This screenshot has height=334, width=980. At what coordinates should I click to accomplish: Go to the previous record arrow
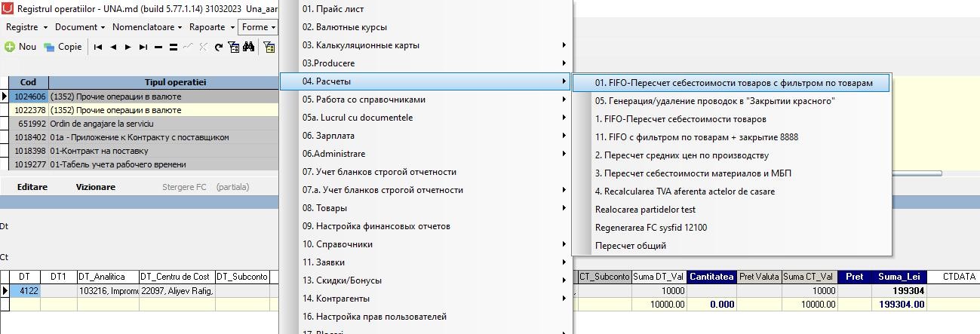[113, 47]
